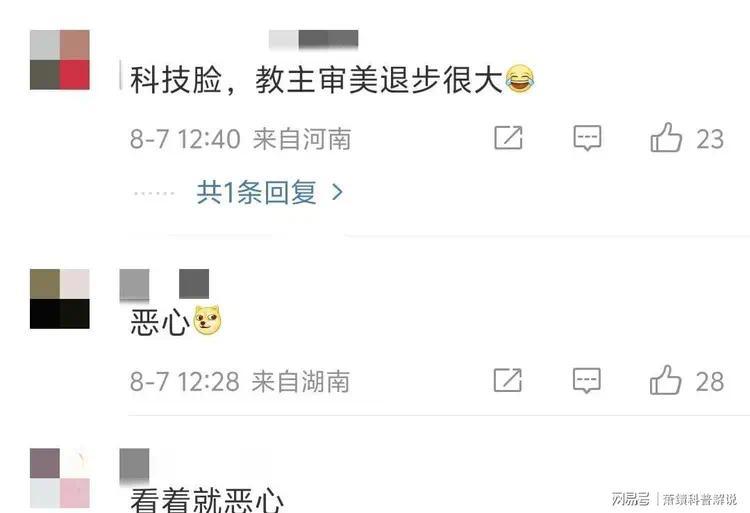Viewport: 750px width, 513px height.
Task: Share the 科技脸 comment from 河南
Action: click(x=508, y=138)
